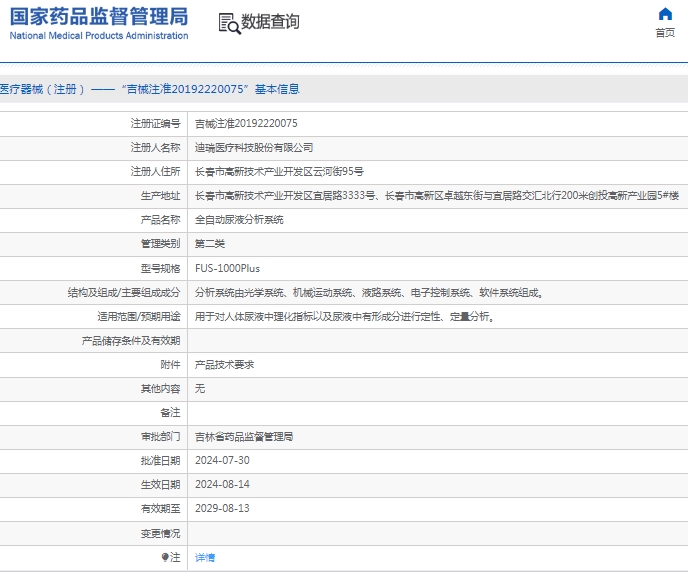688x575 pixels.
Task: Click the 型号规格 row label
Action: click(x=161, y=269)
